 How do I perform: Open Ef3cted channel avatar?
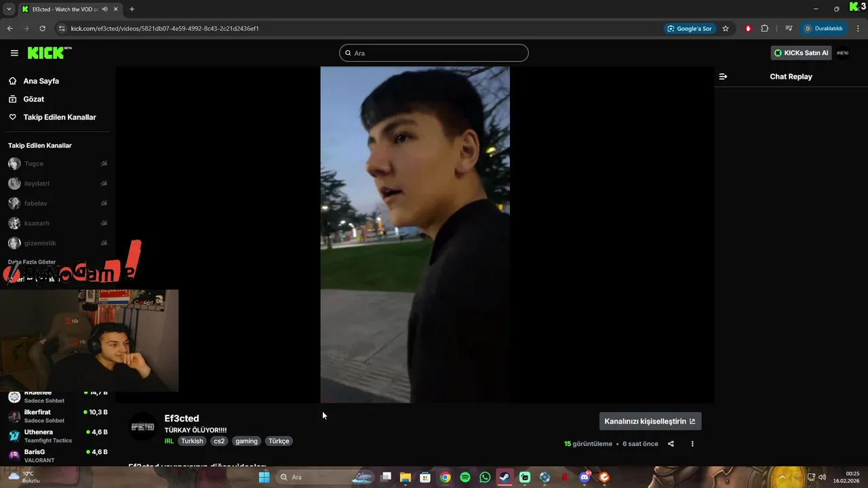pyautogui.click(x=142, y=427)
